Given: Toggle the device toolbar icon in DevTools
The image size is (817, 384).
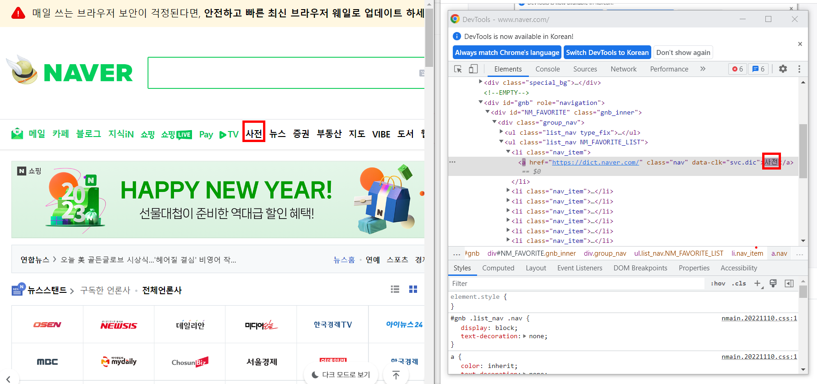Looking at the screenshot, I should point(473,69).
